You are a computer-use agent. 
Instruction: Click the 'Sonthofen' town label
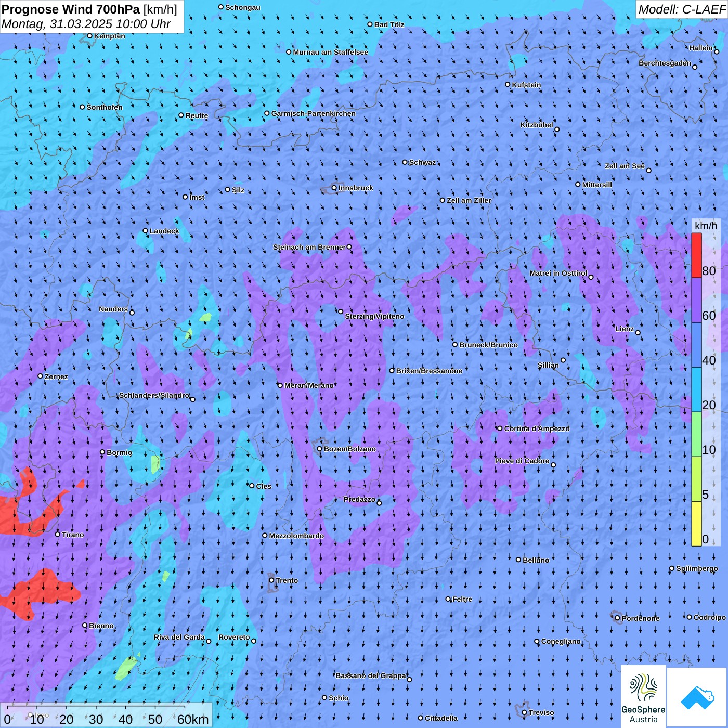click(105, 107)
